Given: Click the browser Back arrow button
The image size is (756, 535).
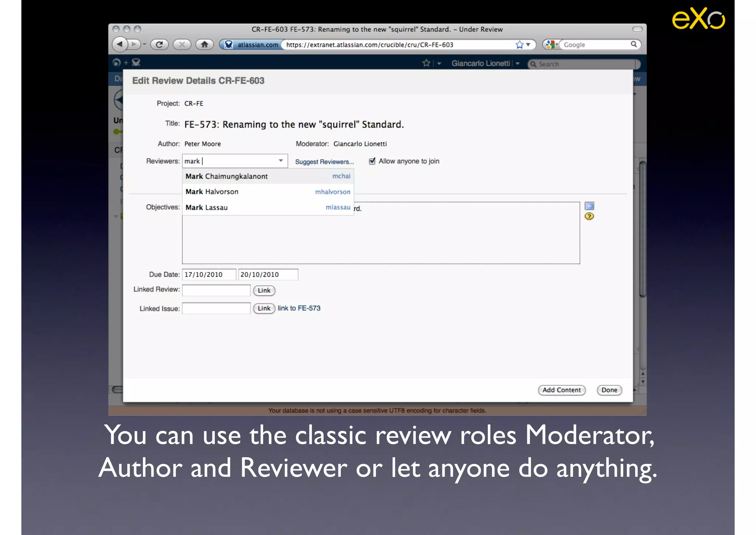Looking at the screenshot, I should click(120, 44).
